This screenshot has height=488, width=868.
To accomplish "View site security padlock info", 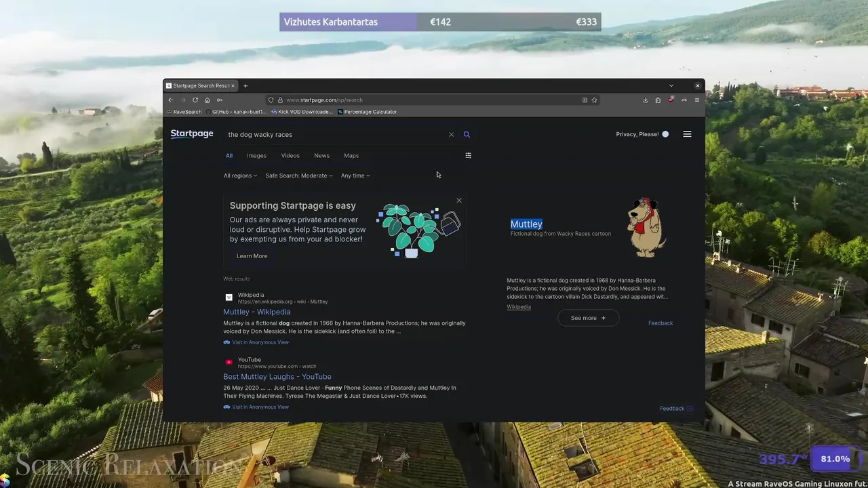I will point(279,100).
